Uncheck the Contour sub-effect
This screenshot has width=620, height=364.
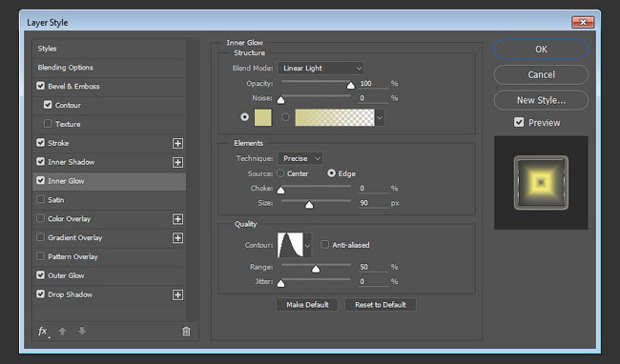(48, 105)
